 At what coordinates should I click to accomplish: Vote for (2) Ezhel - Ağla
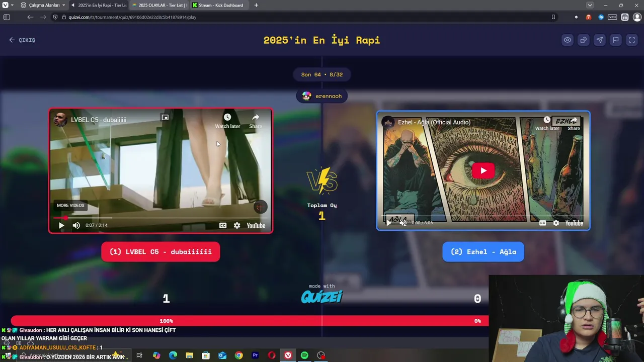(483, 252)
